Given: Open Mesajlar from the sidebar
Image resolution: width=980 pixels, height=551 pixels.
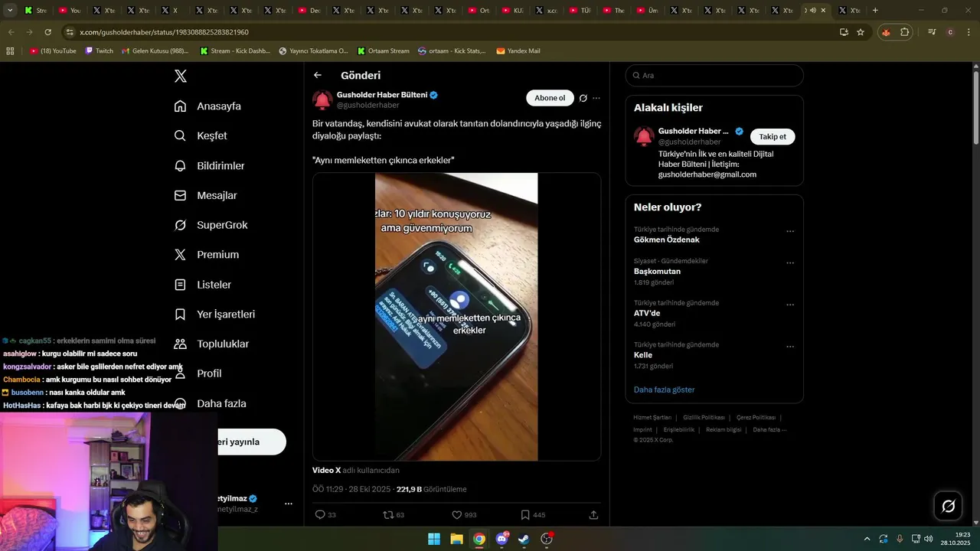Looking at the screenshot, I should pos(205,195).
